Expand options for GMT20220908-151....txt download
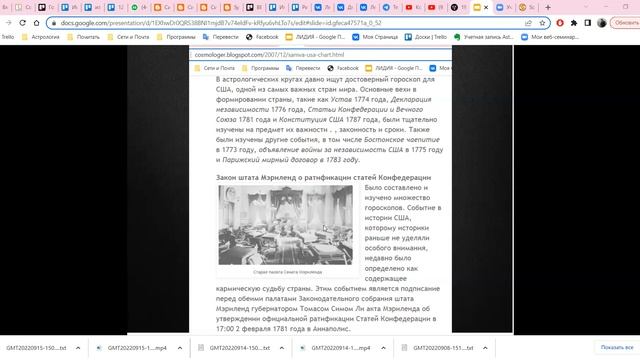The width and height of the screenshot is (640, 360). click(485, 348)
